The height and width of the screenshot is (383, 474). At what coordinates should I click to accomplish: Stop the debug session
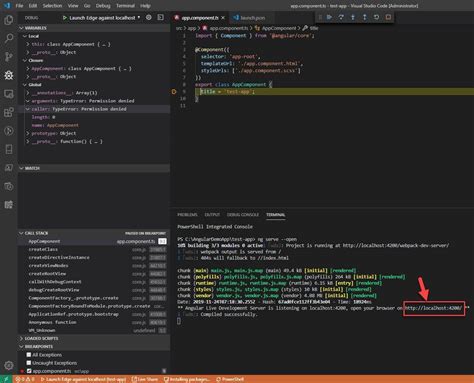[388, 17]
